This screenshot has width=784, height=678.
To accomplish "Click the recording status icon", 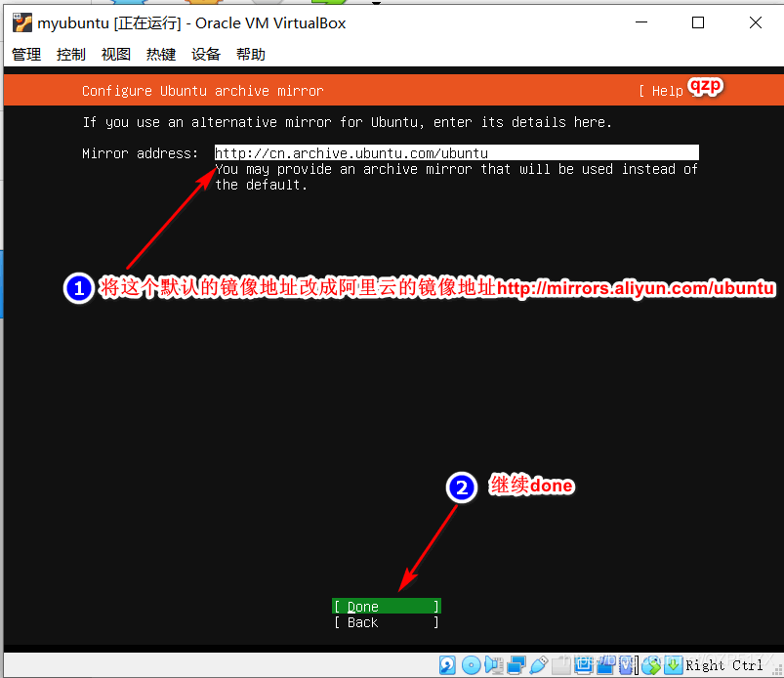I will pos(605,665).
